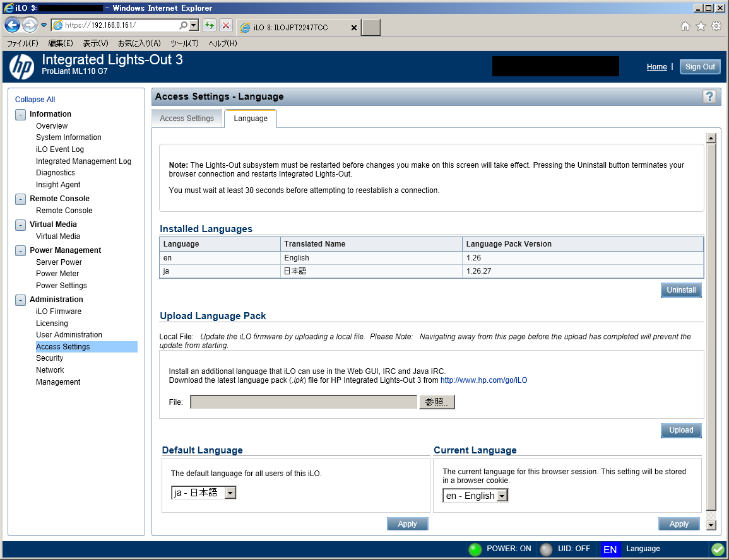Viewport: 729px width, 560px height.
Task: Click the Refresh page icon
Action: point(210,25)
